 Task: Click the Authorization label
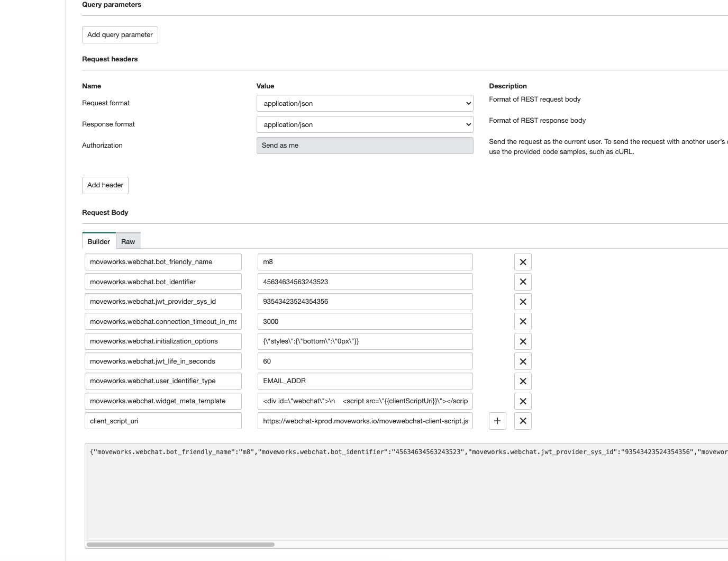coord(102,146)
